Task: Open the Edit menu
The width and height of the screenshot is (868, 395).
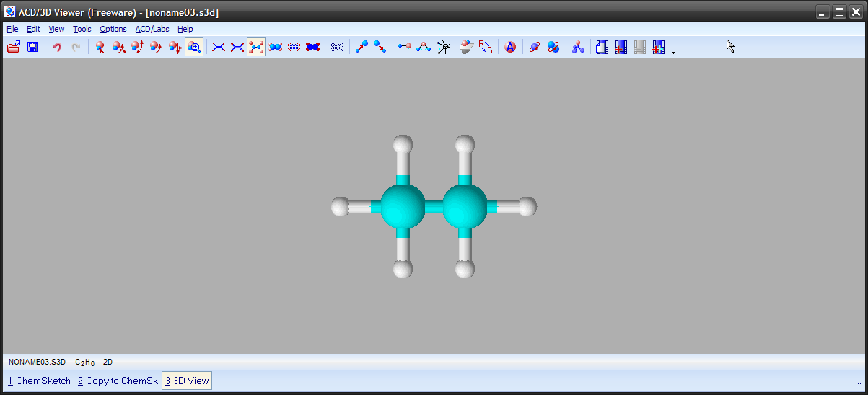Action: pyautogui.click(x=34, y=29)
